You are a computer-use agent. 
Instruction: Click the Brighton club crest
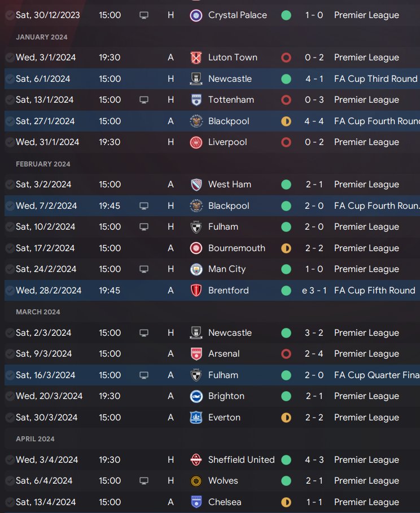(x=196, y=396)
